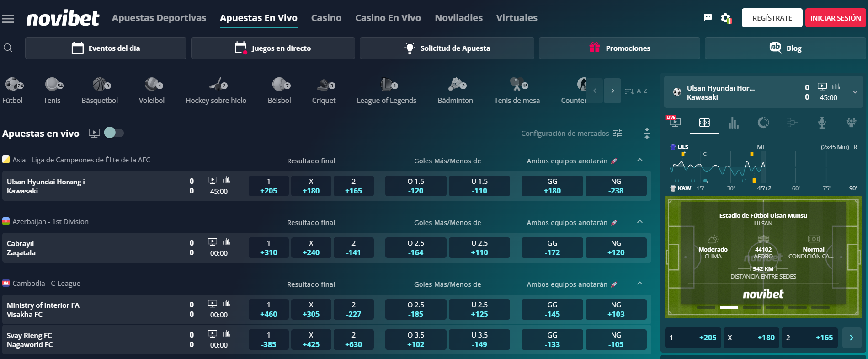This screenshot has width=868, height=359.
Task: Click the REGÍSTRATE button
Action: (x=772, y=18)
